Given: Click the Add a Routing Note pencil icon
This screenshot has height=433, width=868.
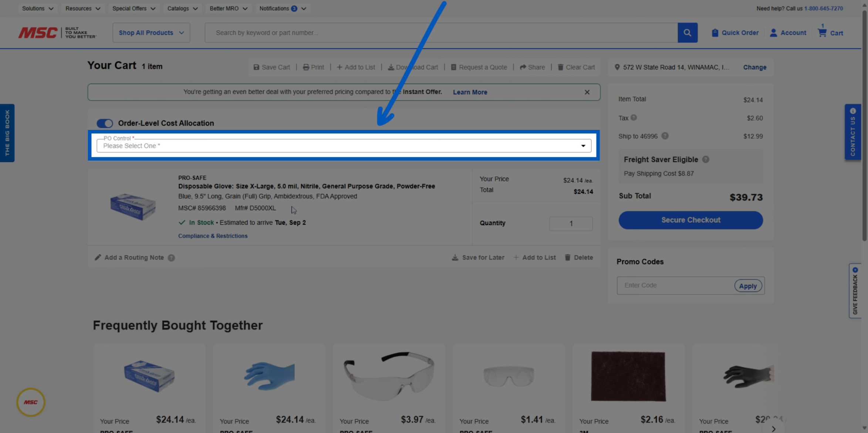Looking at the screenshot, I should tap(98, 257).
